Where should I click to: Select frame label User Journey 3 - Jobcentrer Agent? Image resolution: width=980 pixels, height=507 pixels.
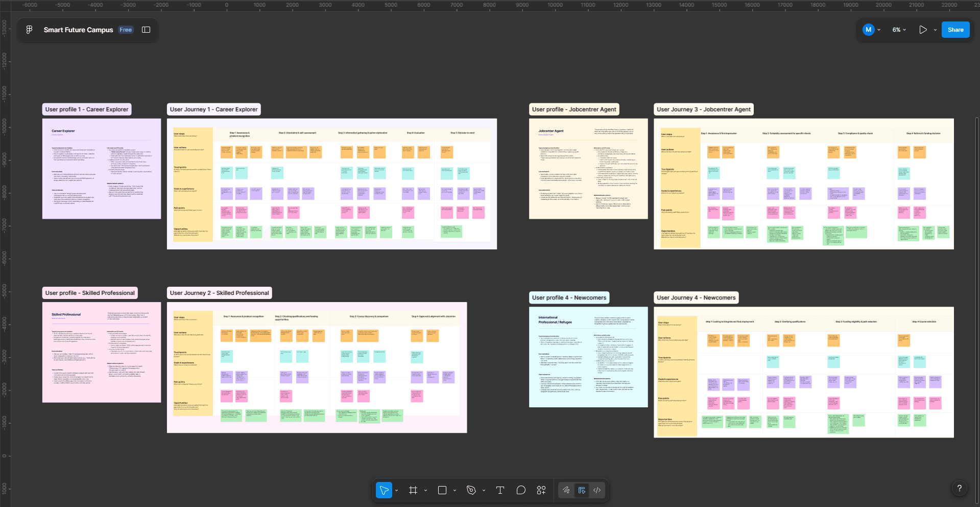coord(704,109)
